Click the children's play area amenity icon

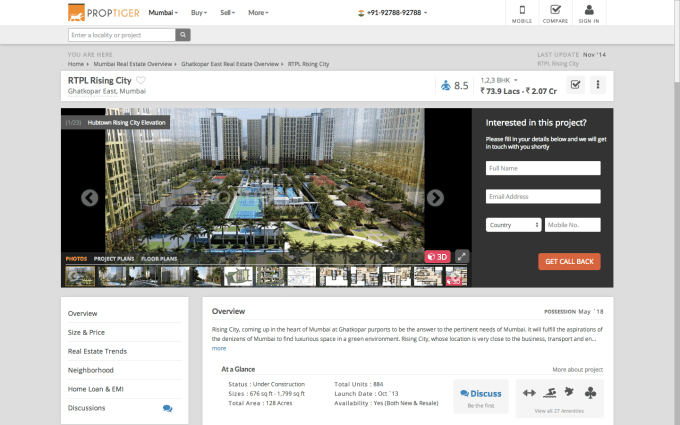pyautogui.click(x=569, y=392)
